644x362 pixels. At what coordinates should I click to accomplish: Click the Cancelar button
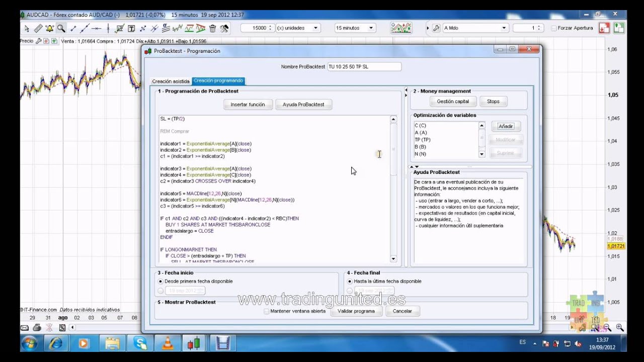(x=402, y=311)
